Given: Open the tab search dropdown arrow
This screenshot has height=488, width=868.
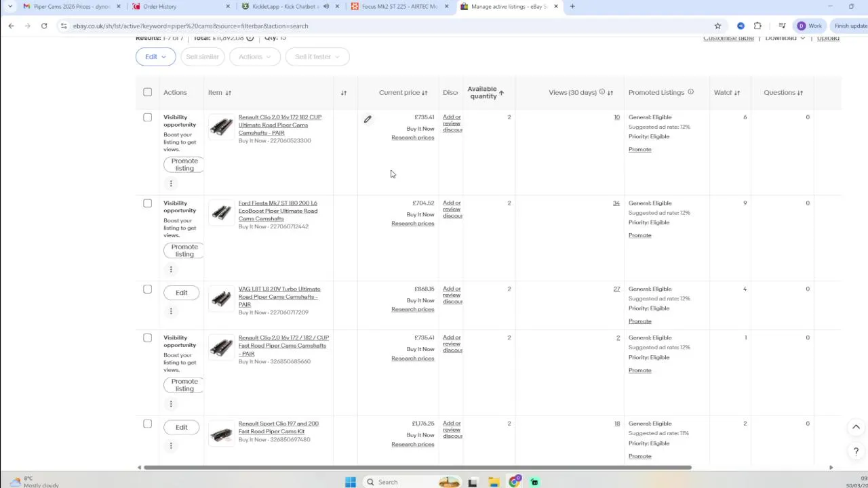Looking at the screenshot, I should click(9, 6).
